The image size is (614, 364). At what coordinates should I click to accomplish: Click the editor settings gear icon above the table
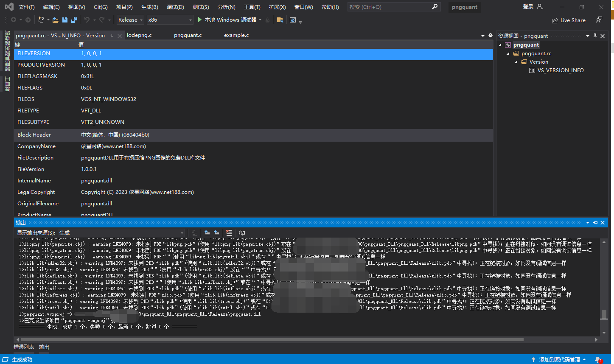[x=491, y=36]
